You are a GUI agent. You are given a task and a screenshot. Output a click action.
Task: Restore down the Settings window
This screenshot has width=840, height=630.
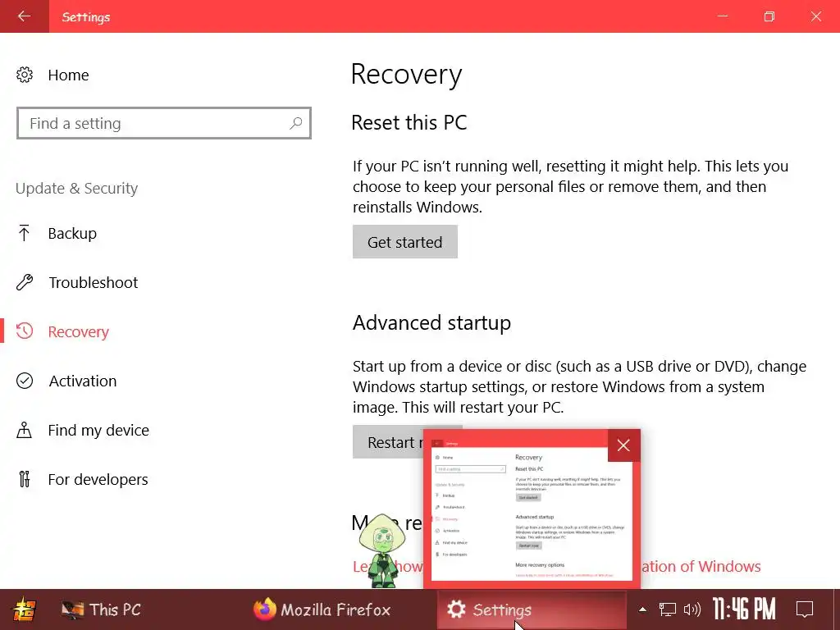(x=769, y=16)
